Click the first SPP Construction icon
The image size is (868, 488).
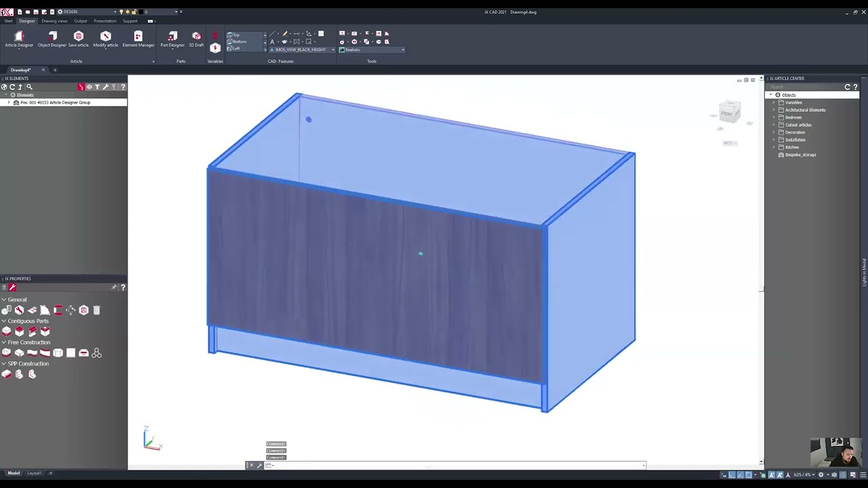pyautogui.click(x=7, y=374)
